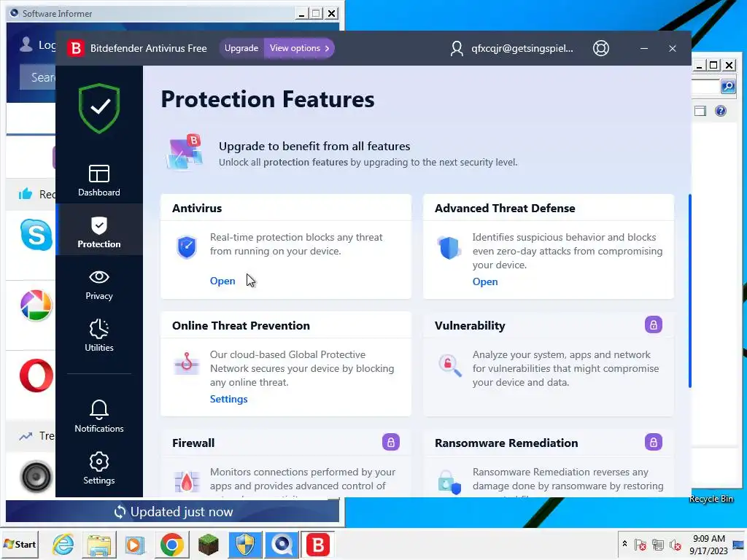Click the user account icon
Image resolution: width=747 pixels, height=560 pixels.
click(457, 48)
